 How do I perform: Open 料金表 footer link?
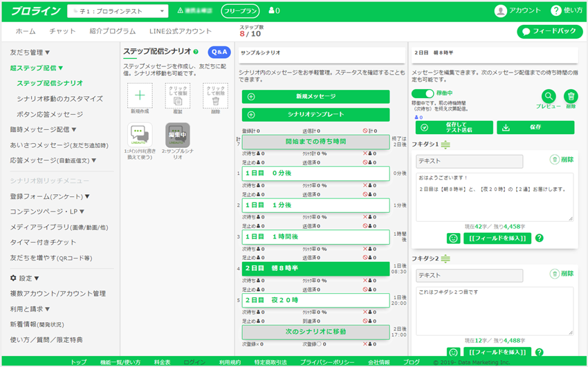pyautogui.click(x=162, y=362)
